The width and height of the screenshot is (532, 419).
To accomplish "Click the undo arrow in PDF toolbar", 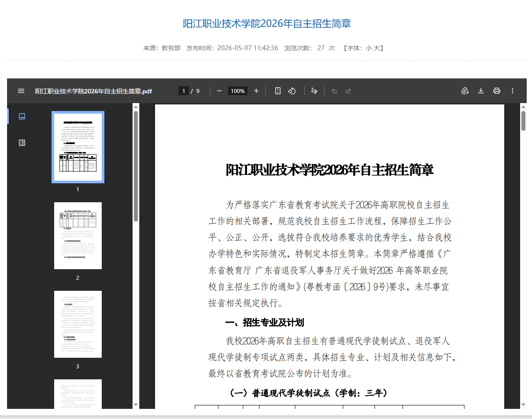I will coord(334,91).
